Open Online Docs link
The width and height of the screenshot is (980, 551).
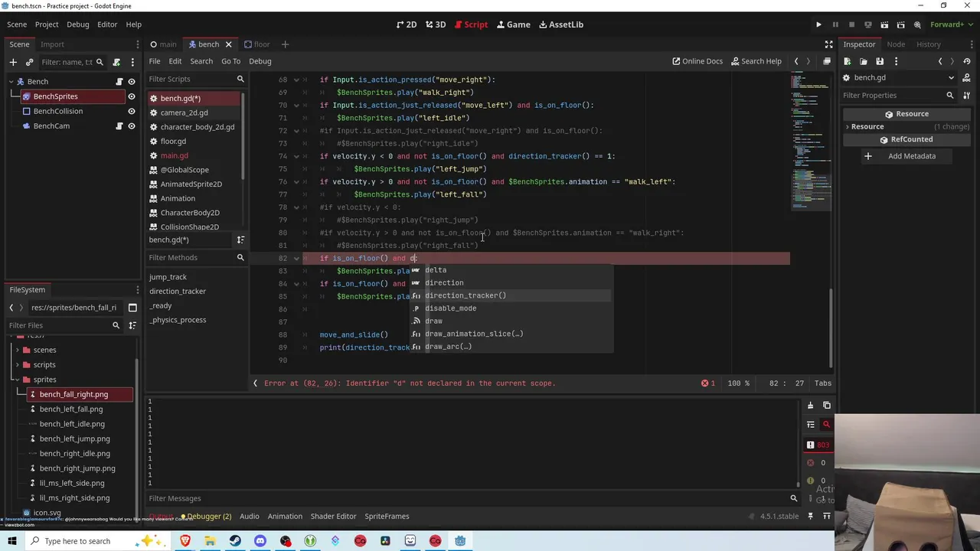click(x=697, y=61)
